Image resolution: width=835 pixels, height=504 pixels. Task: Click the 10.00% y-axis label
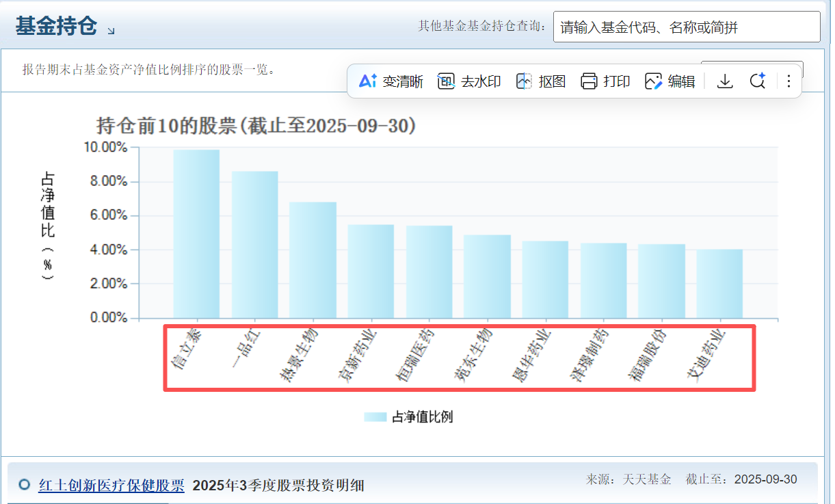(105, 147)
